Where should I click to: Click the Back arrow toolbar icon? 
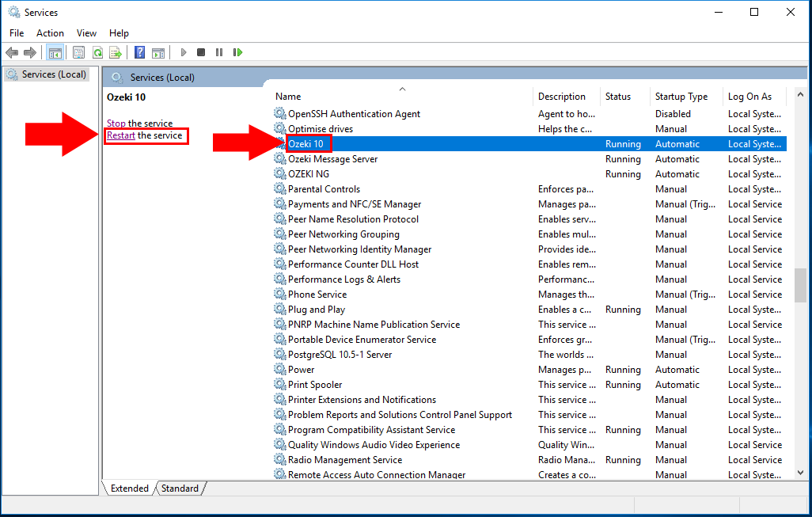click(12, 52)
